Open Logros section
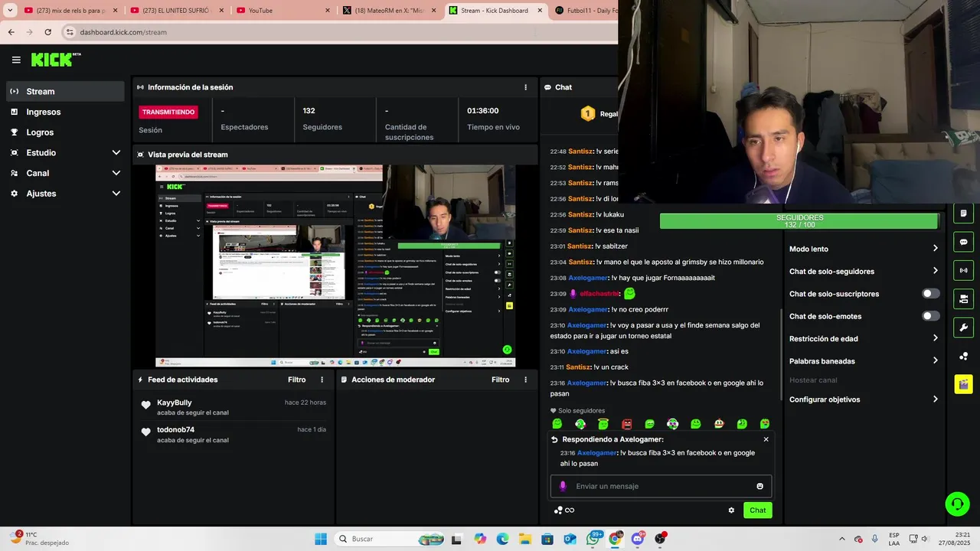This screenshot has width=980, height=551. [65, 132]
